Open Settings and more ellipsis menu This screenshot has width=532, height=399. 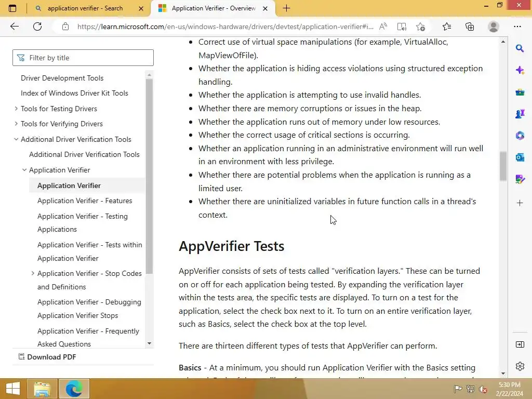coord(517,26)
